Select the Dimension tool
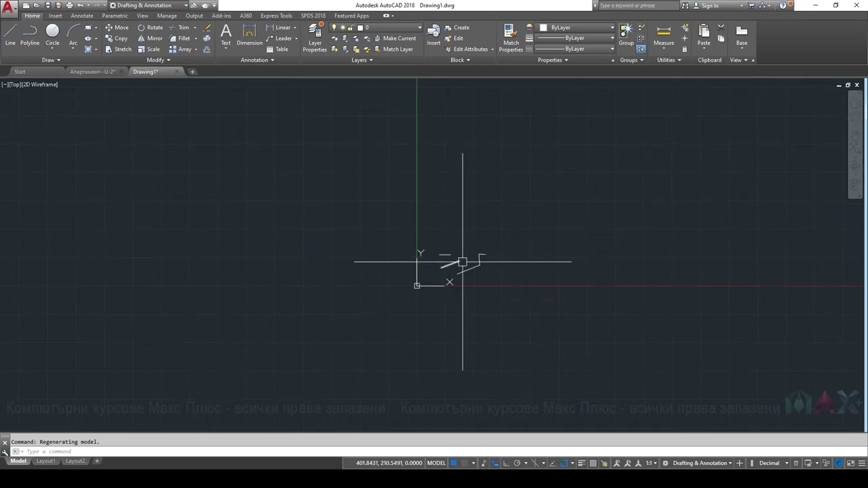The image size is (868, 488). click(250, 35)
